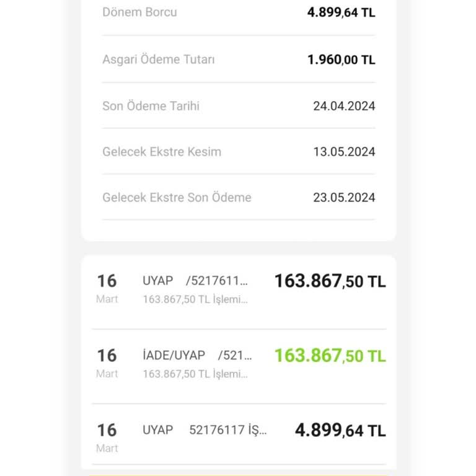This screenshot has width=476, height=476.
Task: Tap the UYAP 52176117 İŞ... transaction title
Action: [x=205, y=430]
